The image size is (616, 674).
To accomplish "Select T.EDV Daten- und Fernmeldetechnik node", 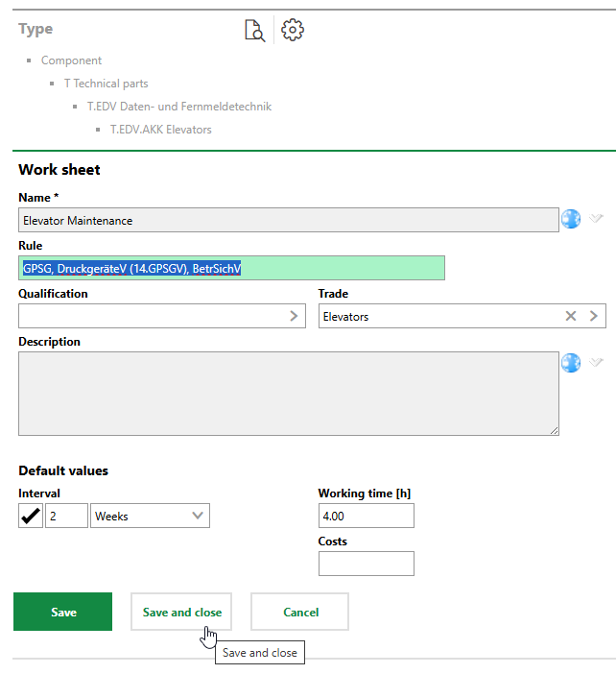I will coord(178,107).
